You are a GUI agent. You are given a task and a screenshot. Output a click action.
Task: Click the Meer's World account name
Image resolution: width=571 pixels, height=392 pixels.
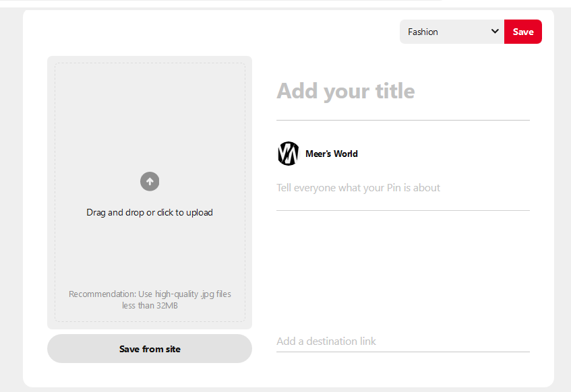[331, 154]
